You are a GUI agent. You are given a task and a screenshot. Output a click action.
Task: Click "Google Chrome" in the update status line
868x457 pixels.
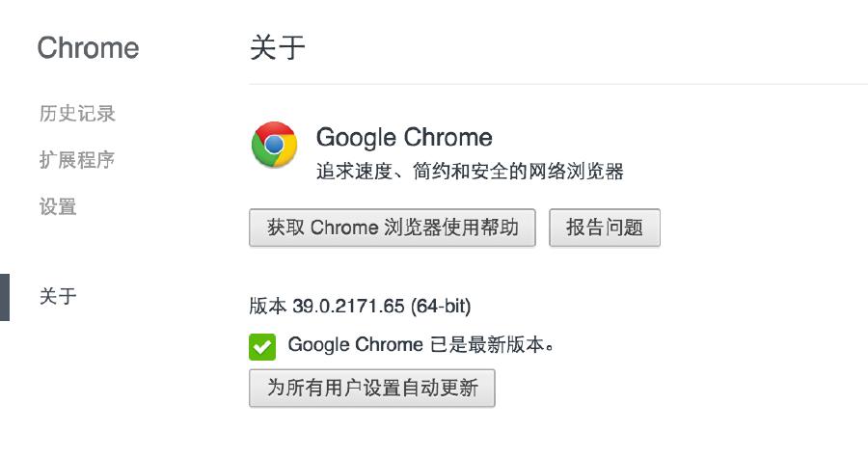click(x=355, y=344)
